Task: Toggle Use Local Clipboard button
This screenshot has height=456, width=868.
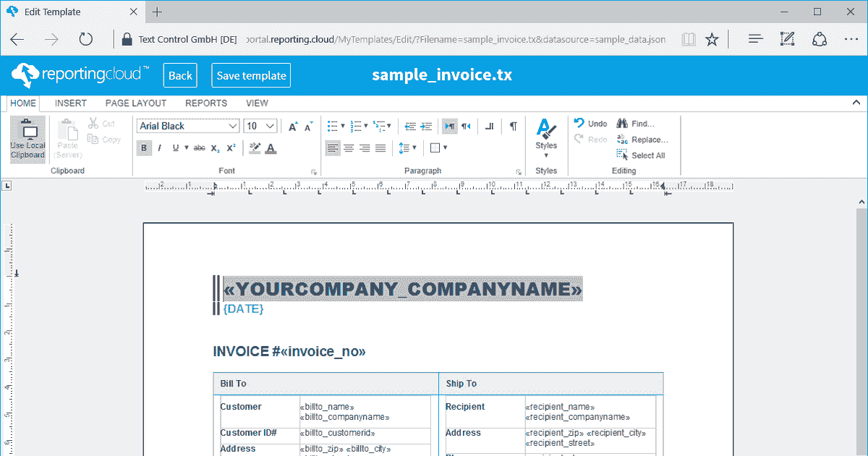Action: (27, 140)
